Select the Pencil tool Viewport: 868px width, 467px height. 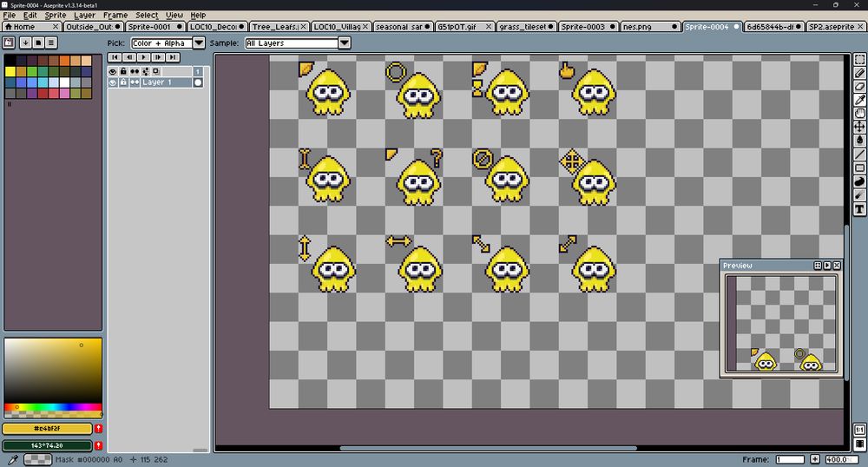(859, 73)
